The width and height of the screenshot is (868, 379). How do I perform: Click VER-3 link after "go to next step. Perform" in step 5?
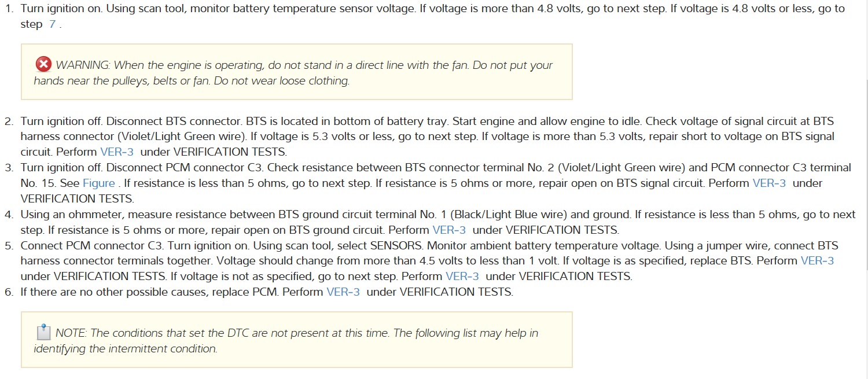click(462, 276)
